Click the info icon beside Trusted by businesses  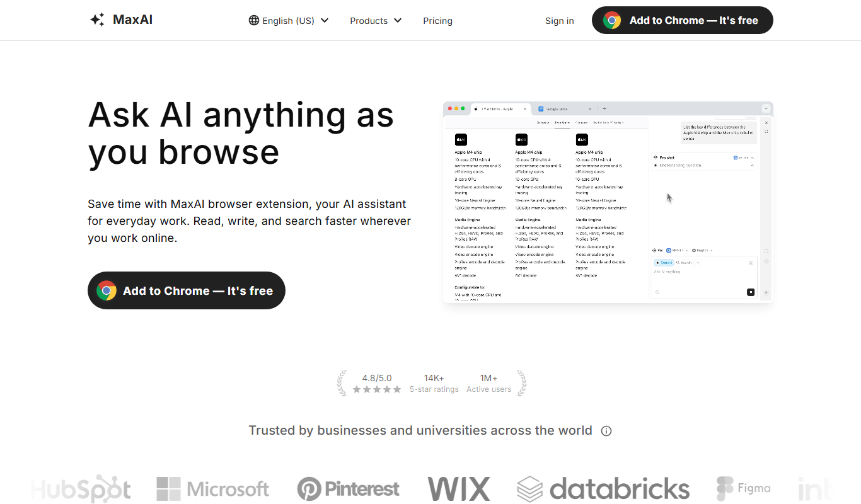coord(606,431)
